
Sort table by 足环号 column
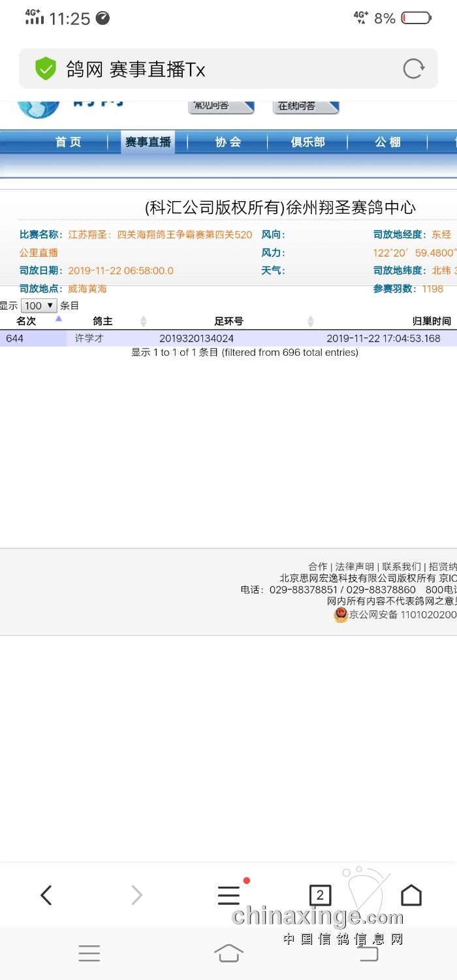(228, 321)
